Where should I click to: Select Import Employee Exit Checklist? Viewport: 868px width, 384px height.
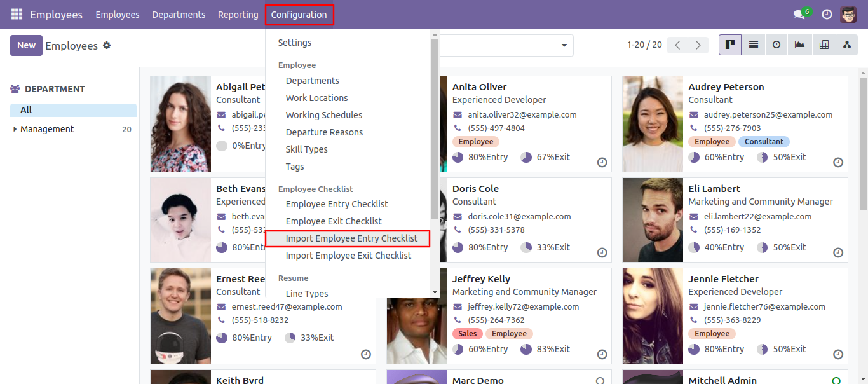pyautogui.click(x=348, y=256)
